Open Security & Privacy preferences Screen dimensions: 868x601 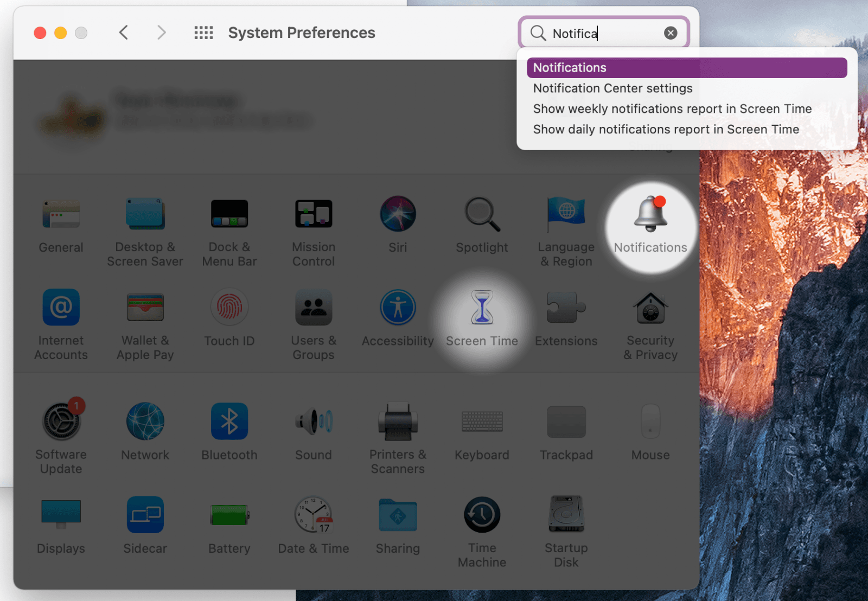[x=650, y=308]
